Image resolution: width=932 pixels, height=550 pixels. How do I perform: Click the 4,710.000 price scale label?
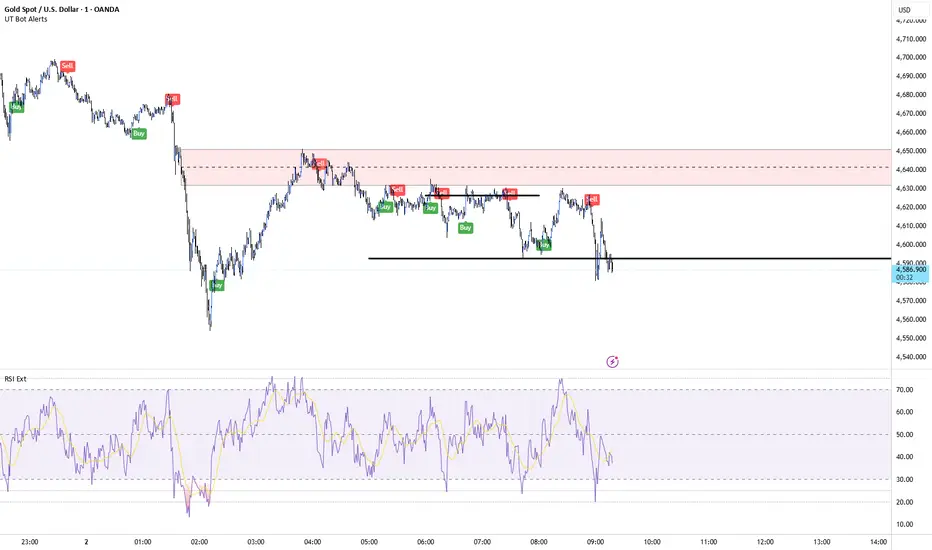coord(911,39)
